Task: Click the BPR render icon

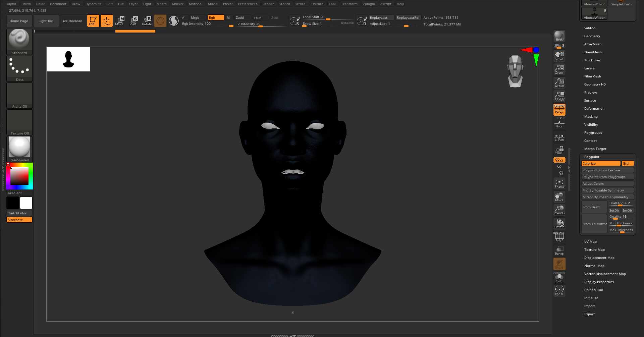Action: pos(559,36)
